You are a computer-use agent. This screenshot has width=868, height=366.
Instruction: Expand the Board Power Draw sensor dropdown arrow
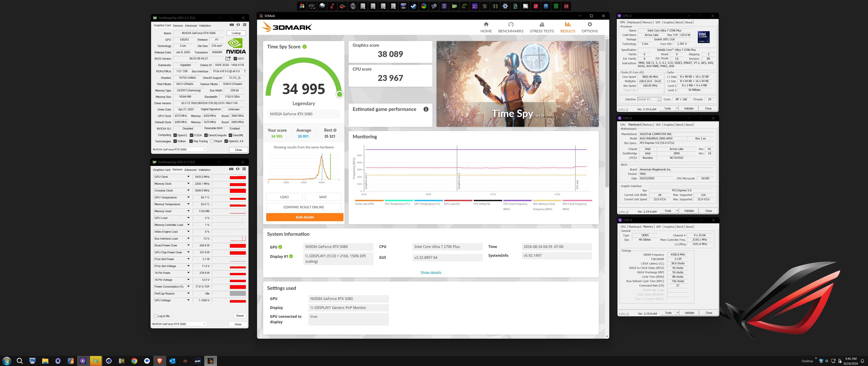188,246
